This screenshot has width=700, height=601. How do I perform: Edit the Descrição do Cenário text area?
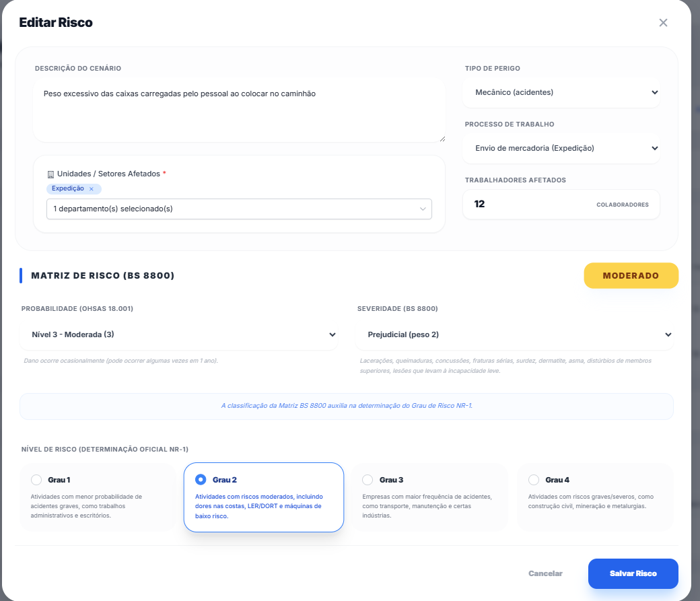tap(239, 111)
